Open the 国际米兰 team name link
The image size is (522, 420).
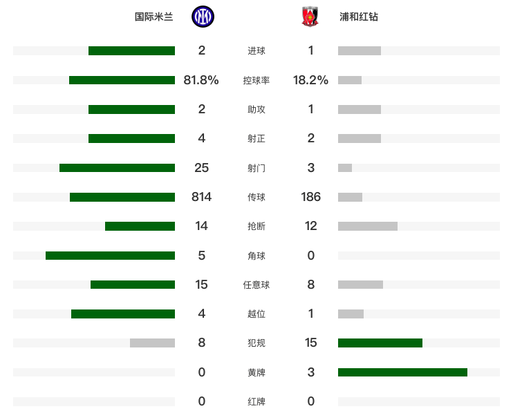[153, 17]
